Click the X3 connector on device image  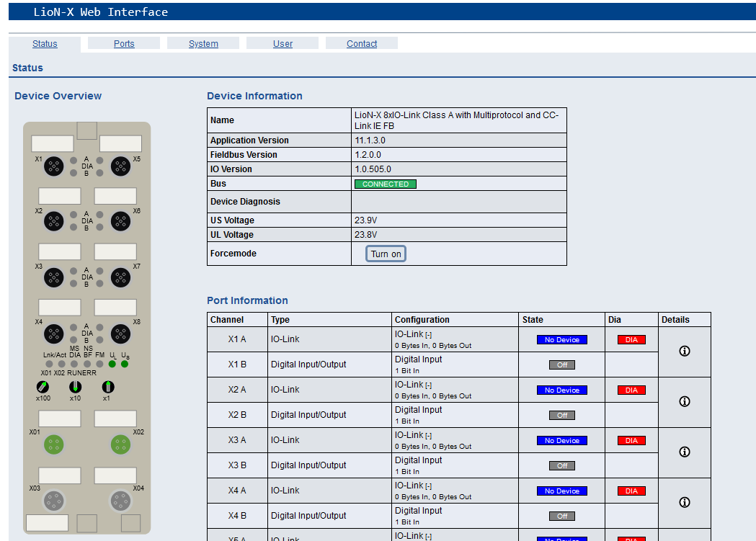point(53,277)
